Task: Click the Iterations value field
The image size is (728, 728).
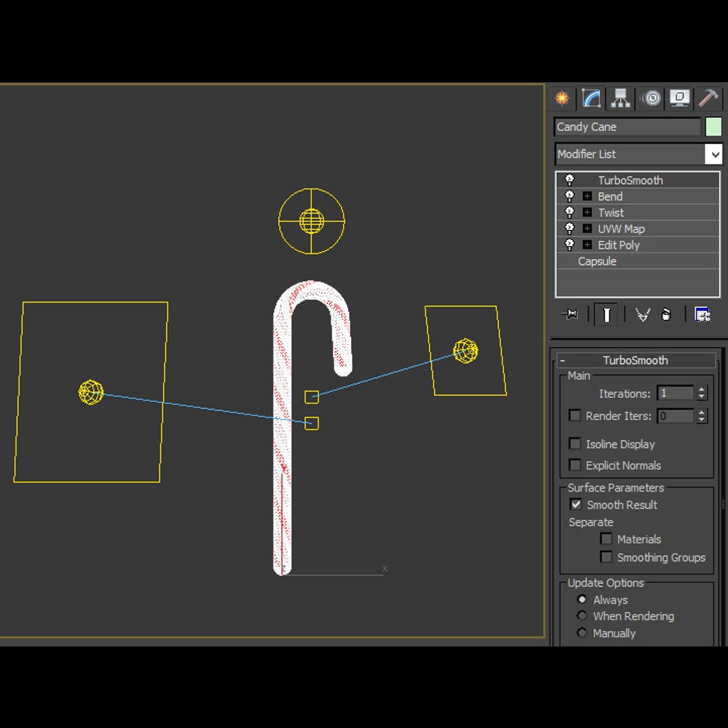Action: 675,393
